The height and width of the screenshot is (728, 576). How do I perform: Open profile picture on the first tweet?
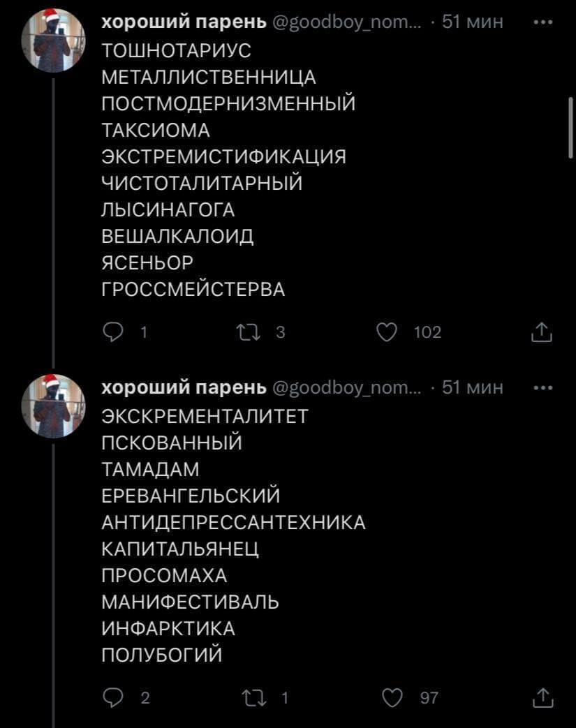coord(53,40)
